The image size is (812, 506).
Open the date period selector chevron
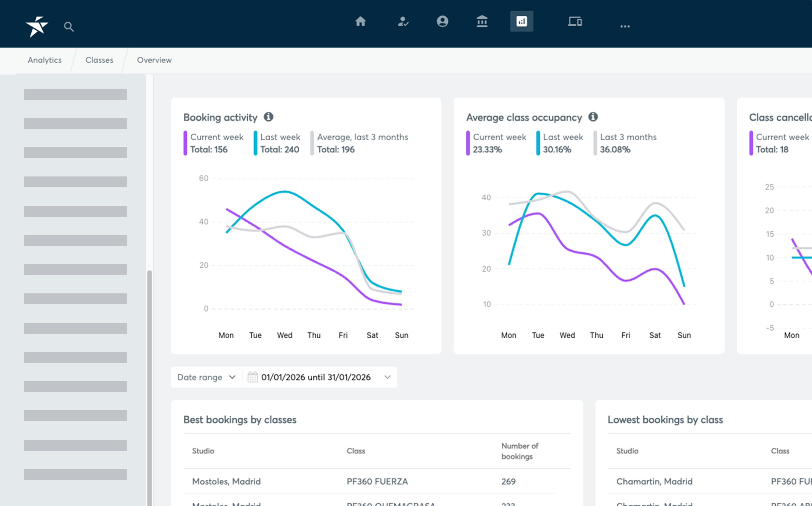tap(388, 377)
